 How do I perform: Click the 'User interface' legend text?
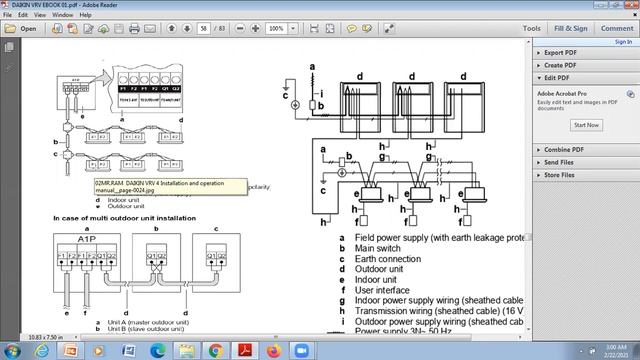(382, 290)
